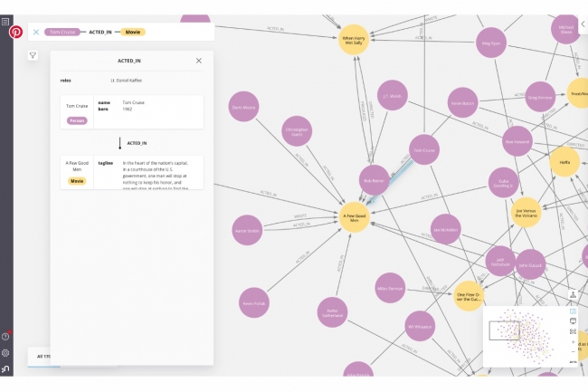
Task: Select the Greg Kinnear node
Action: [x=540, y=97]
